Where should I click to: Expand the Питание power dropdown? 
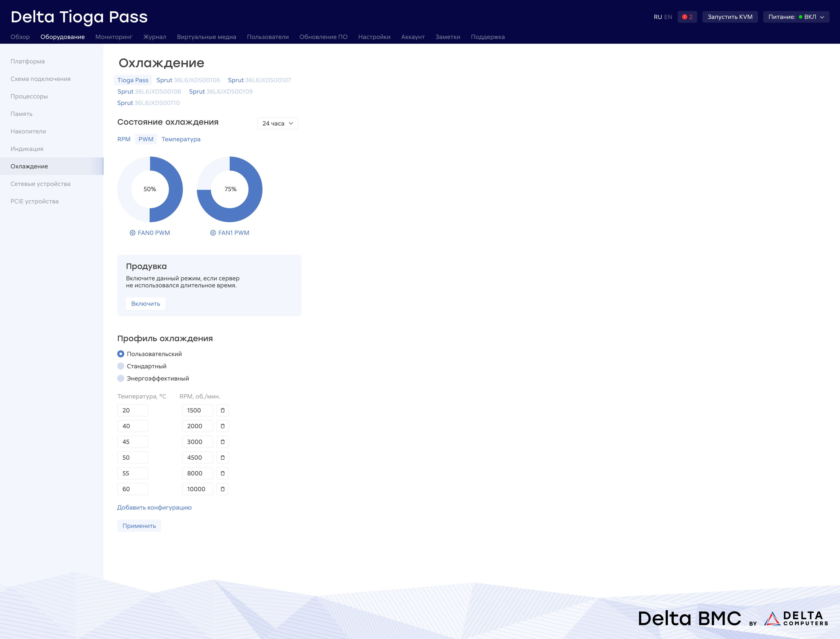[796, 17]
